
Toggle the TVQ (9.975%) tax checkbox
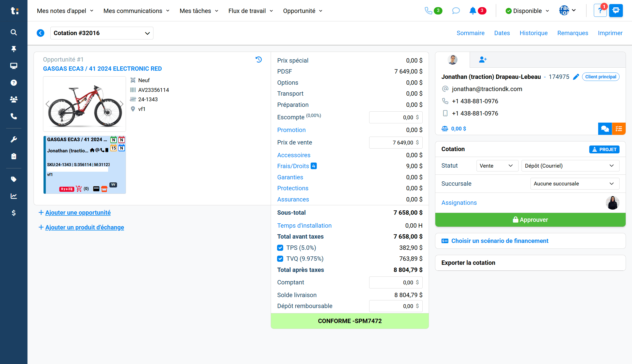(280, 259)
